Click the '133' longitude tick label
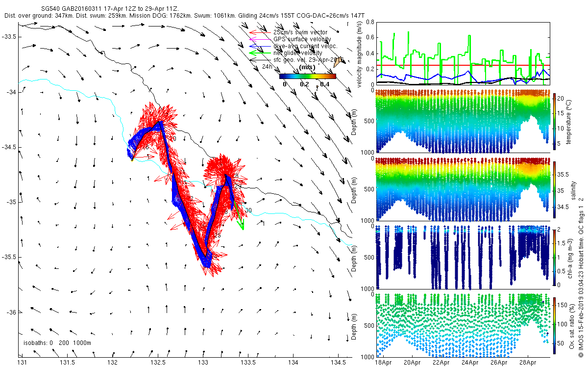 coord(203,362)
